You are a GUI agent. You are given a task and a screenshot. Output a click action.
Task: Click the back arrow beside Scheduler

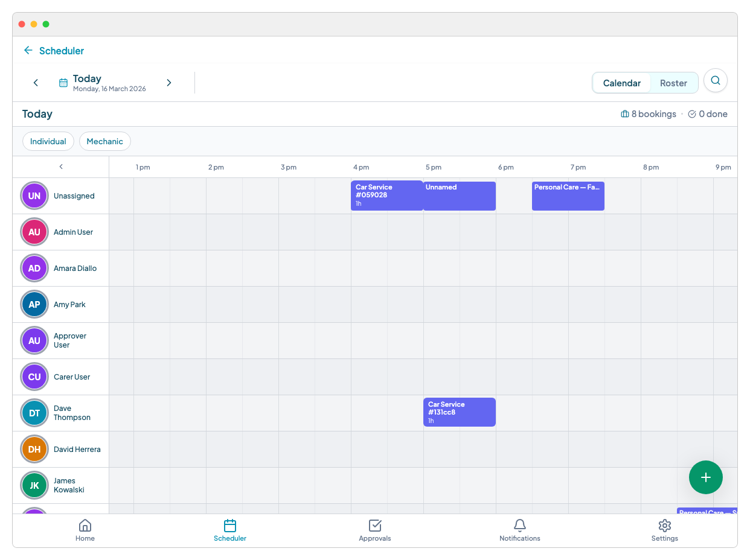click(28, 51)
